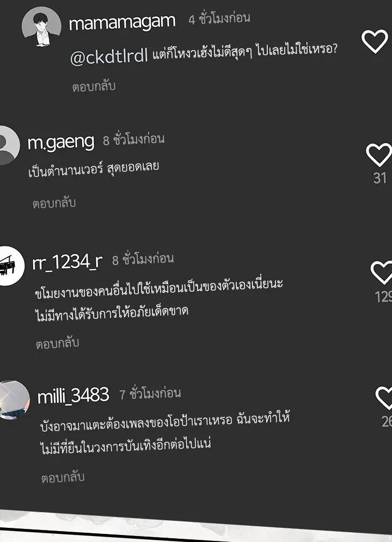Open the m.gaeng username

click(61, 143)
